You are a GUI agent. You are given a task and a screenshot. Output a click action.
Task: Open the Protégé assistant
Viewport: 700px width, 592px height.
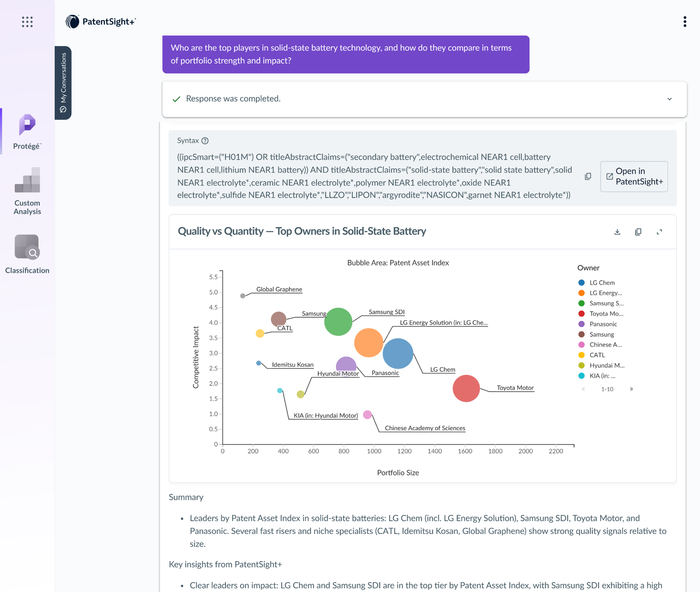click(27, 132)
